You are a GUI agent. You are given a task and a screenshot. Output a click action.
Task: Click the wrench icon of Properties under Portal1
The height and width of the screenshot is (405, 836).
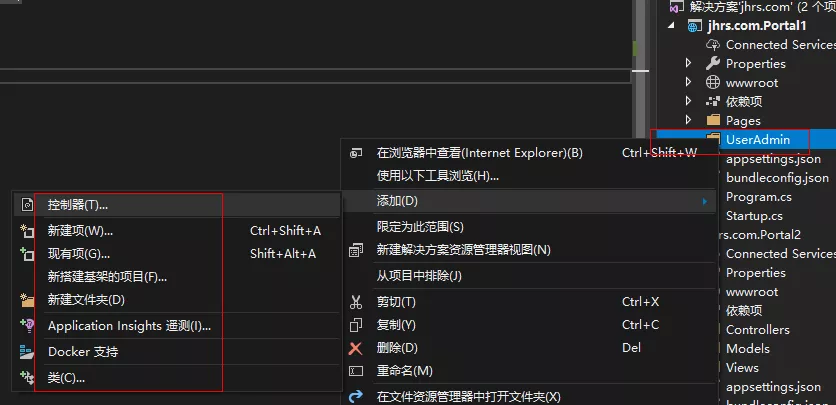(713, 63)
